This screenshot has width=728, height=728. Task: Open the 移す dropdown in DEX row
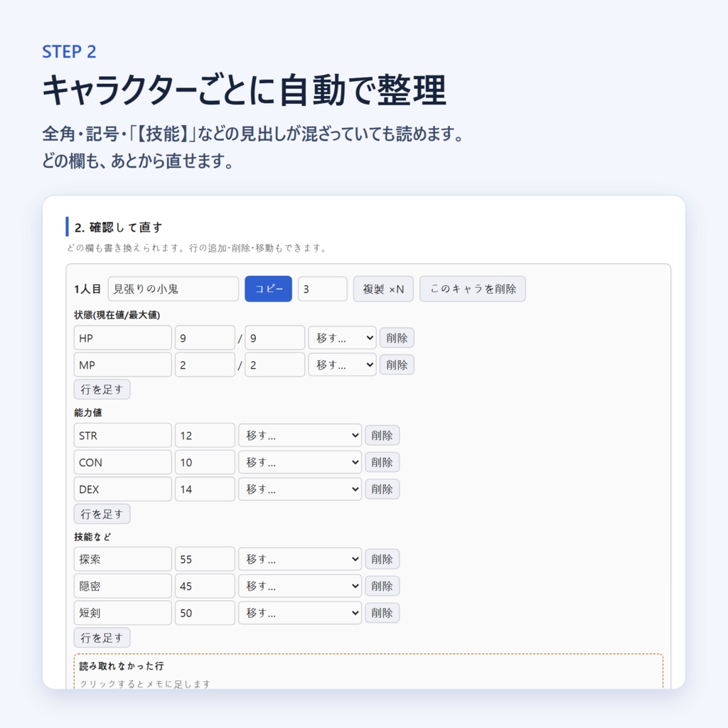(x=300, y=489)
